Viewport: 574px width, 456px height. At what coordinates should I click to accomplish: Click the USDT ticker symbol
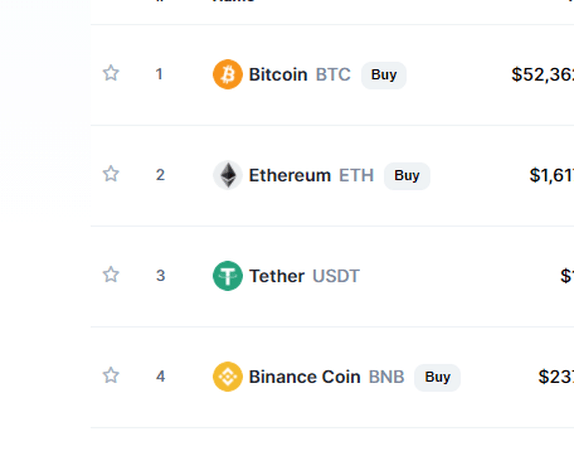pyautogui.click(x=336, y=276)
